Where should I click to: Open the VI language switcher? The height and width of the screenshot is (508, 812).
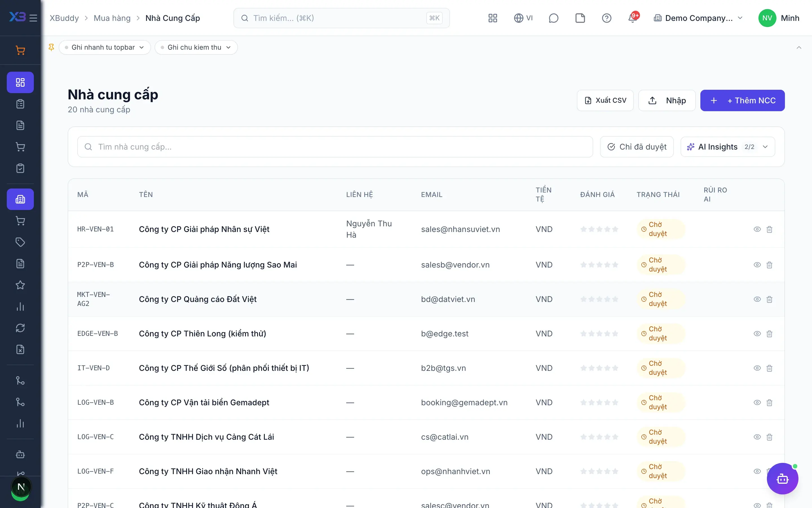pyautogui.click(x=523, y=18)
